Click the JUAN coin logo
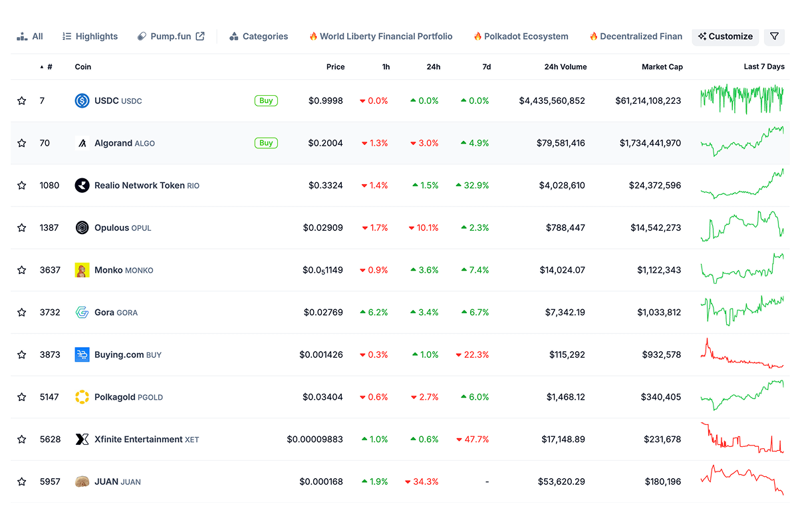This screenshot has width=798, height=532. (x=82, y=481)
